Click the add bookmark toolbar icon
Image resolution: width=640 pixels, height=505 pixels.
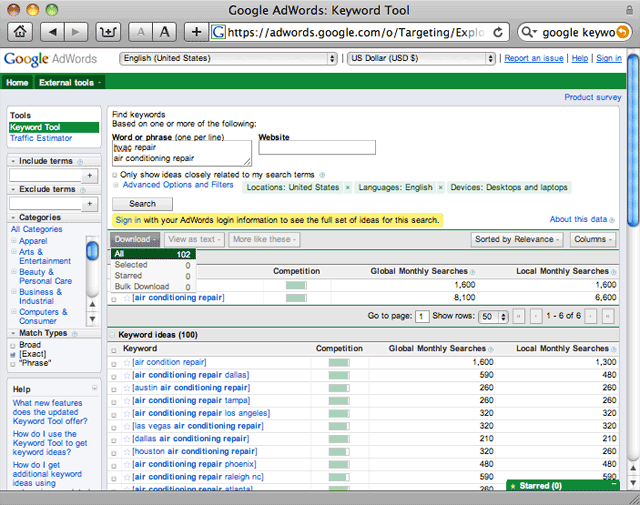pyautogui.click(x=108, y=32)
